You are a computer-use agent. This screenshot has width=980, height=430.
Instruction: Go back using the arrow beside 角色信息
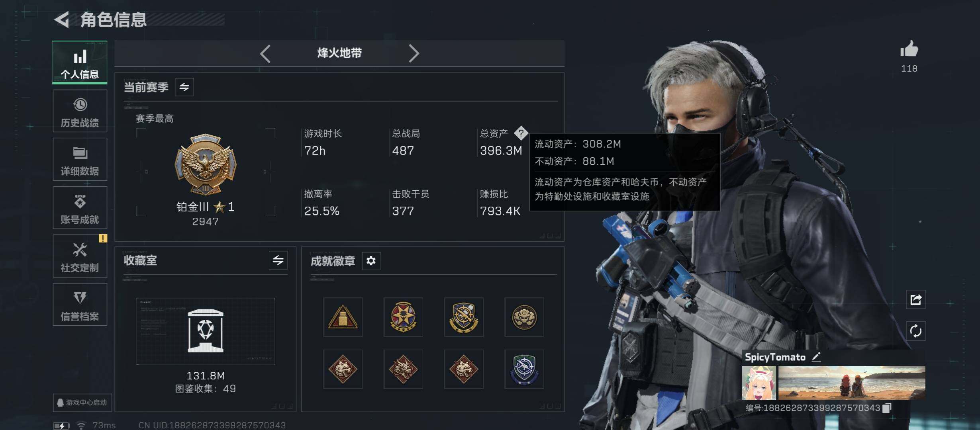(62, 20)
